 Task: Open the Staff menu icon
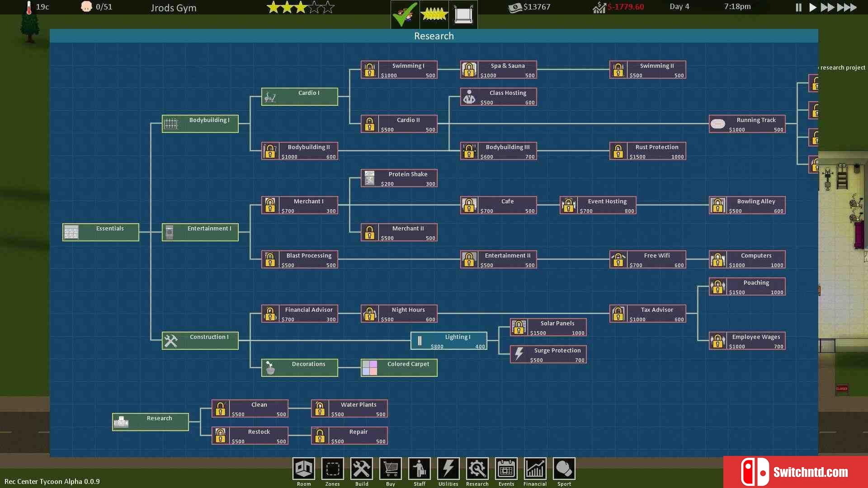tap(419, 469)
